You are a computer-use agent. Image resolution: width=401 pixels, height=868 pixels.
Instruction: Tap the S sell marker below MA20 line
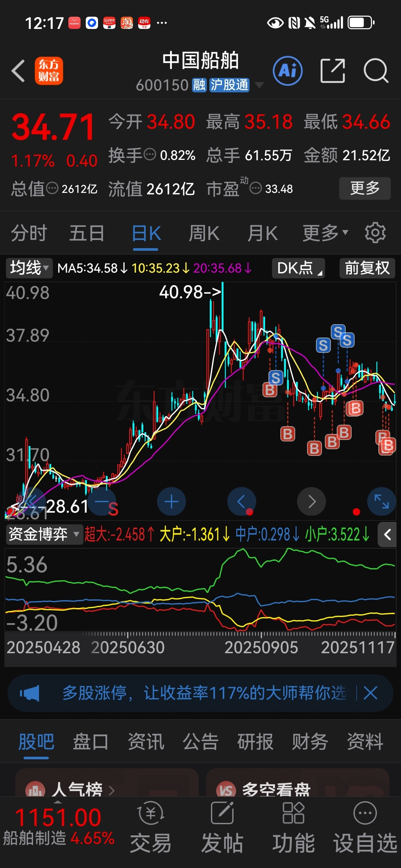[276, 378]
